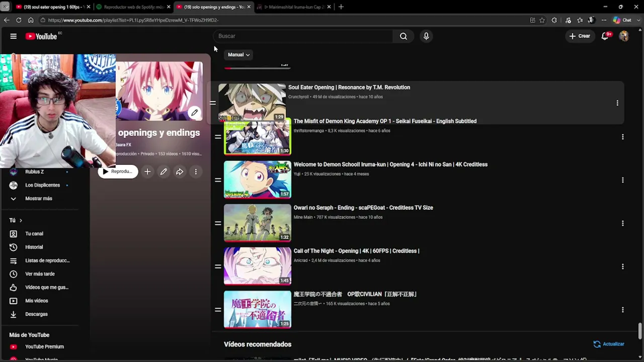Click in the Buscar search field
Screen dimensions: 644x362
(303, 36)
